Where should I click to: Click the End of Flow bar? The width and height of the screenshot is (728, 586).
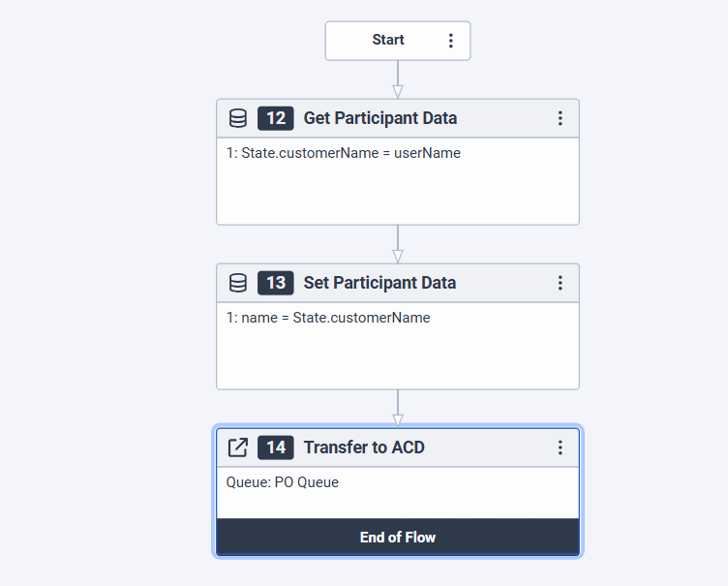(x=397, y=537)
